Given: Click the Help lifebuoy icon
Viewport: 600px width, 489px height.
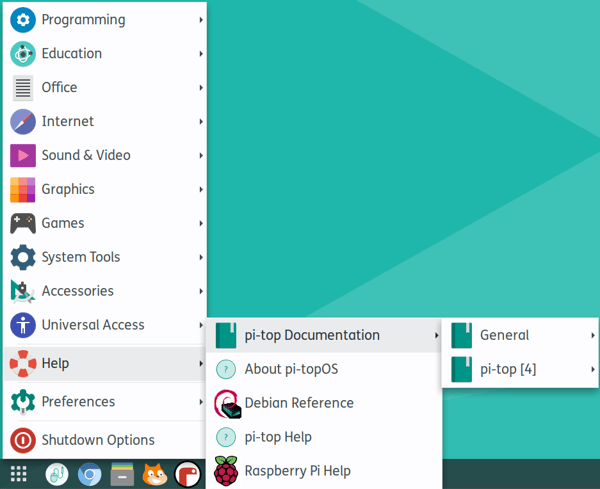Looking at the screenshot, I should click(23, 363).
